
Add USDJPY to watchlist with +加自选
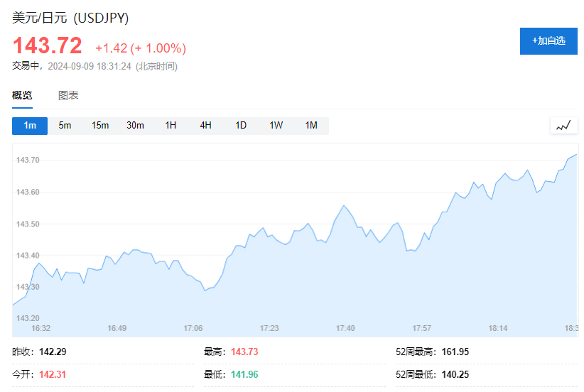[x=548, y=41]
